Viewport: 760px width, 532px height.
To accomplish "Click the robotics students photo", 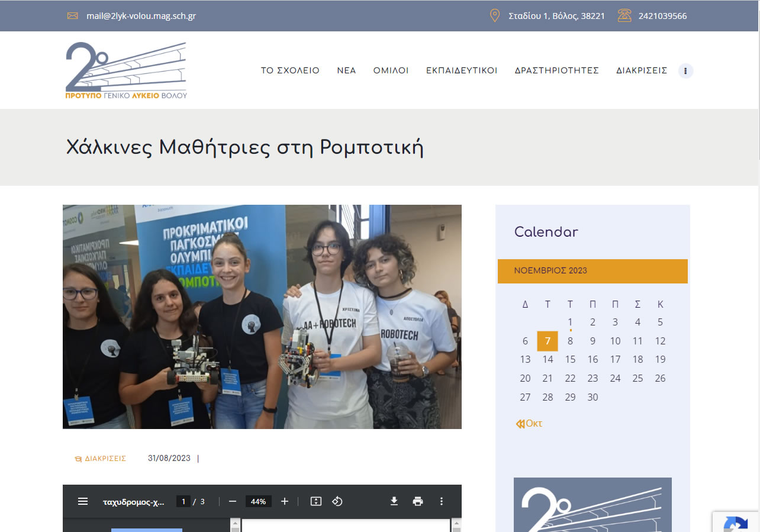I will tap(262, 317).
